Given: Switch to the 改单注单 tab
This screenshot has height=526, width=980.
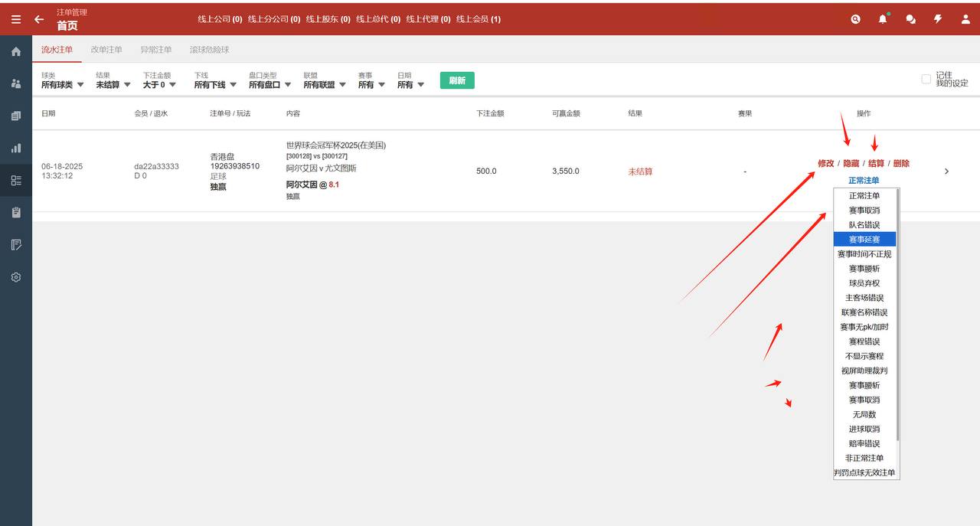Looking at the screenshot, I should (106, 50).
